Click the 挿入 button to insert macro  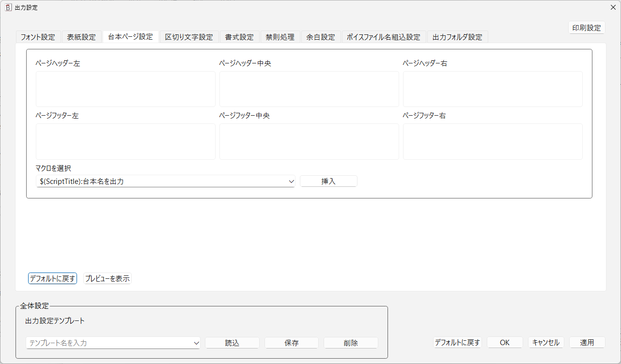[328, 181]
